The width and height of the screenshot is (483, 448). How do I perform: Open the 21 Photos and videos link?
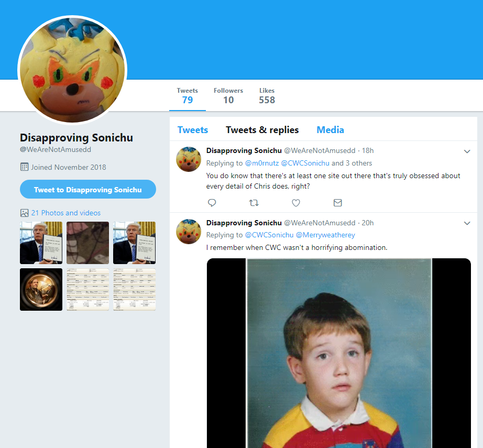(x=66, y=213)
